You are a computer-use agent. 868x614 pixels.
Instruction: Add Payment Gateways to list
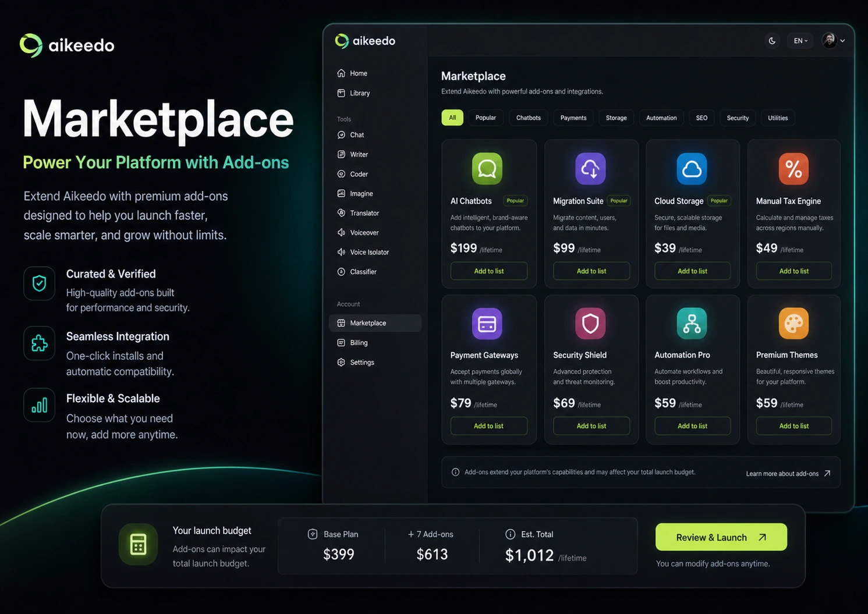(x=489, y=426)
